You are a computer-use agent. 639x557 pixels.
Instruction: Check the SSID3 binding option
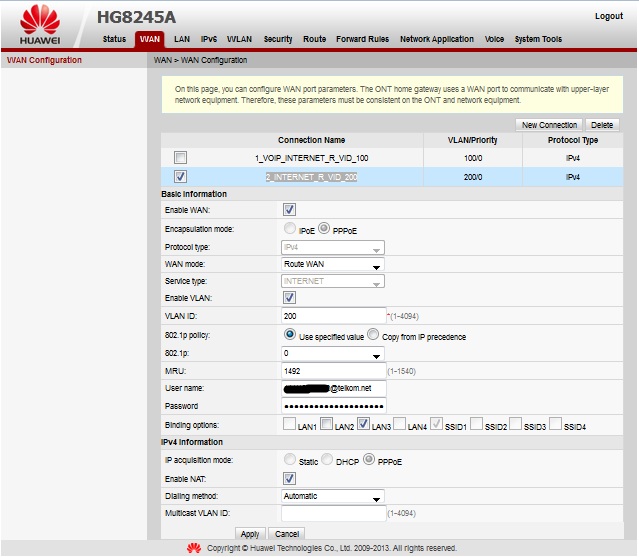click(515, 424)
